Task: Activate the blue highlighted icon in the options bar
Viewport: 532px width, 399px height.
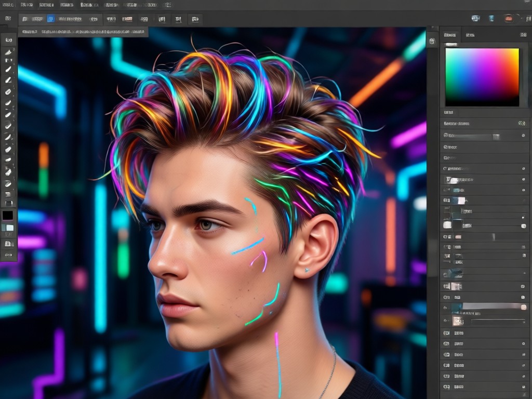Action: [x=50, y=19]
